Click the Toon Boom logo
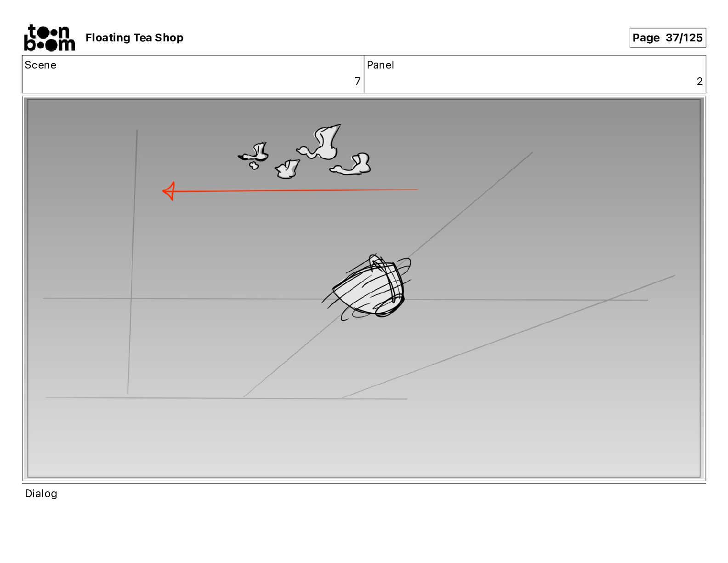 [x=49, y=38]
